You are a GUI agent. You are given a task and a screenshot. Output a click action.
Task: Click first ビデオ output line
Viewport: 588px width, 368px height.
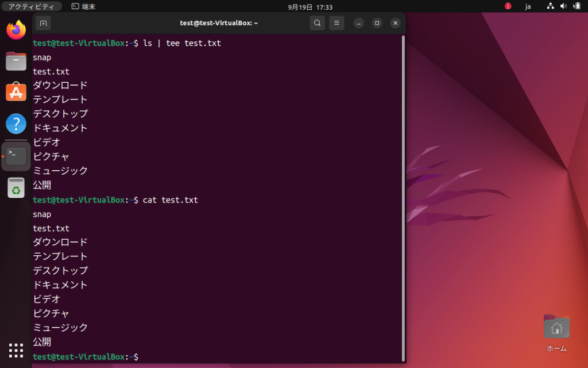coord(47,143)
